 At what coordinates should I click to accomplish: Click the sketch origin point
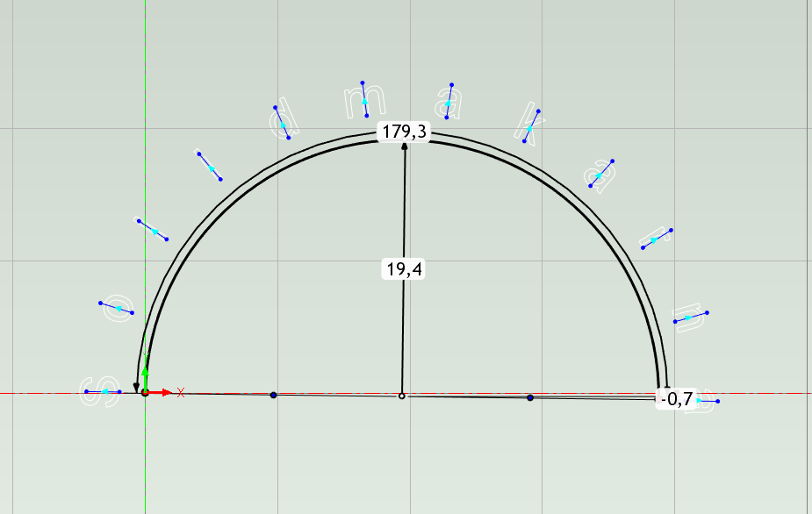[145, 393]
